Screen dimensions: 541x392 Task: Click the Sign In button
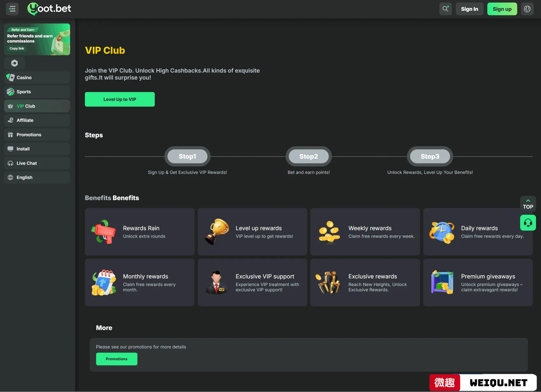tap(469, 9)
